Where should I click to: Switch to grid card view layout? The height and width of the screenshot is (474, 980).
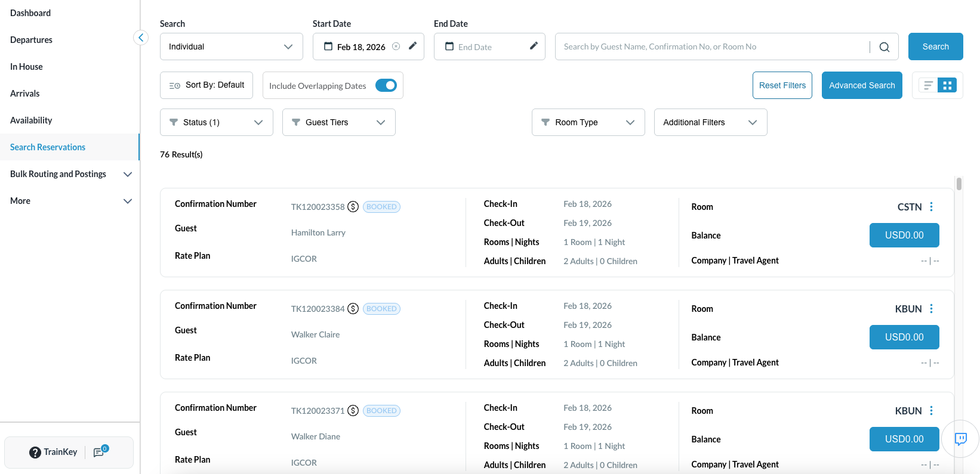coord(947,85)
